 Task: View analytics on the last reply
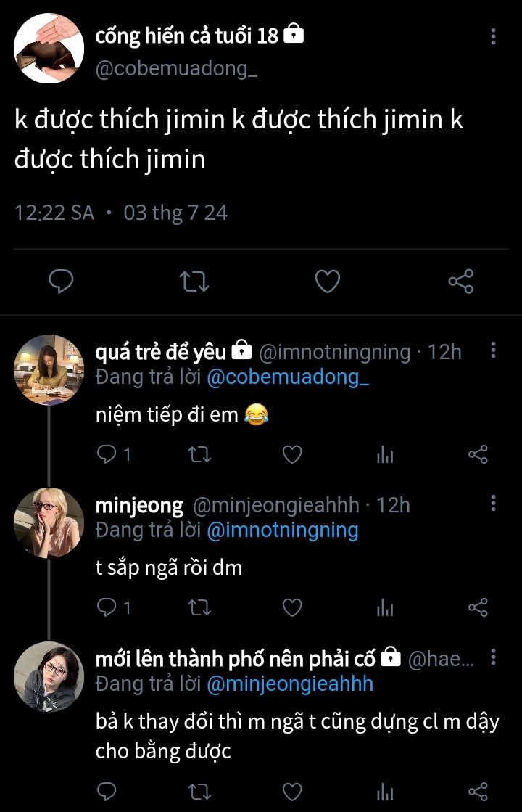point(385,791)
